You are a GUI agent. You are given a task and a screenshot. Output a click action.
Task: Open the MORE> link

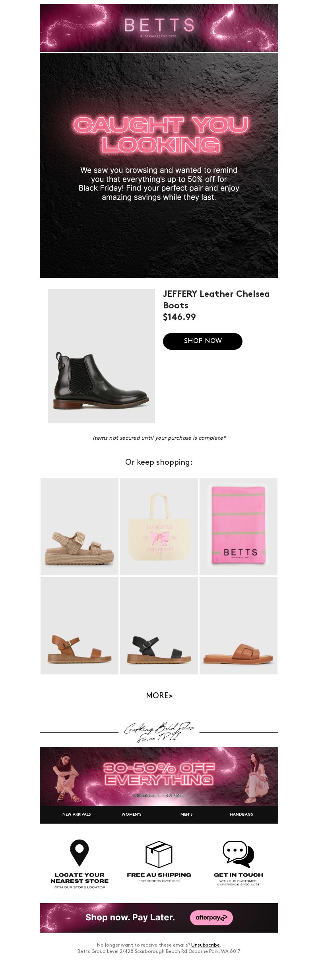pyautogui.click(x=159, y=696)
